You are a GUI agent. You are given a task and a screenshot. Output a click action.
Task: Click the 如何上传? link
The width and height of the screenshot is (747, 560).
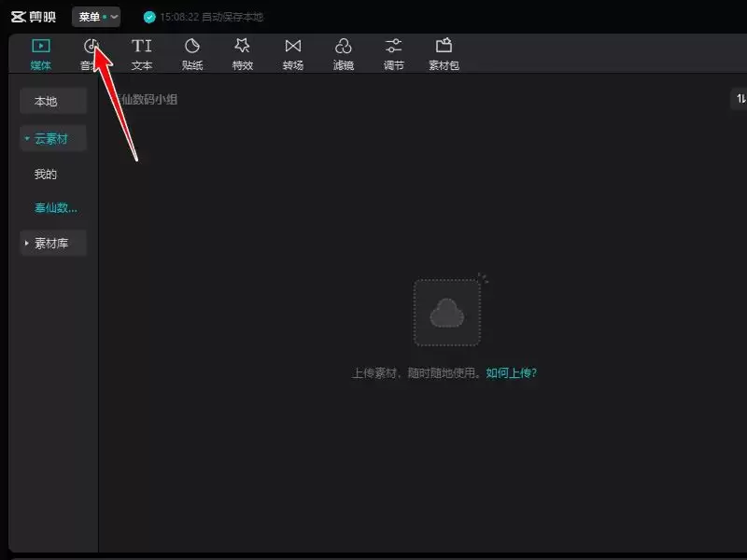[x=511, y=372]
